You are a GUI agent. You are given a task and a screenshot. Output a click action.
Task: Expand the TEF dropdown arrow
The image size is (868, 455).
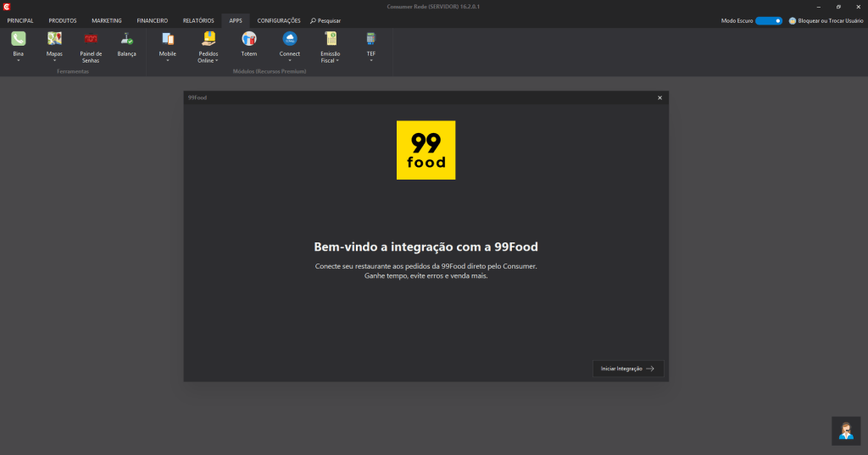point(371,60)
